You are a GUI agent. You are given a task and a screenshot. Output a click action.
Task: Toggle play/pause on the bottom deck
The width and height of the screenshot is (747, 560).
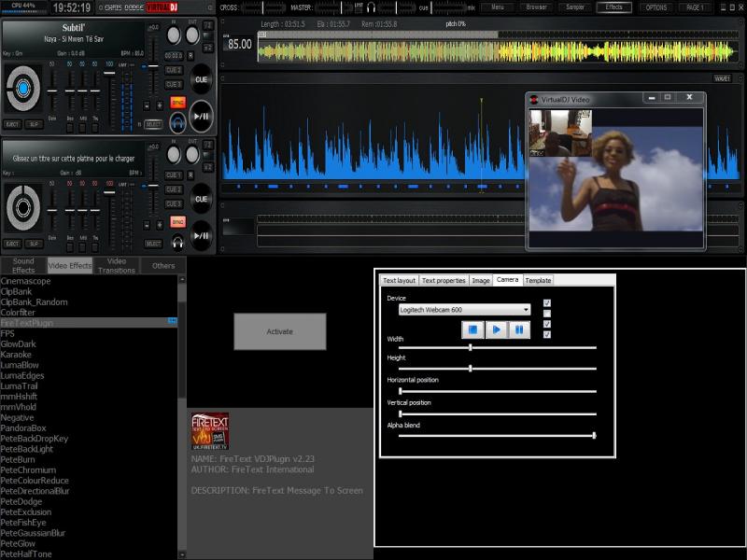pos(201,236)
